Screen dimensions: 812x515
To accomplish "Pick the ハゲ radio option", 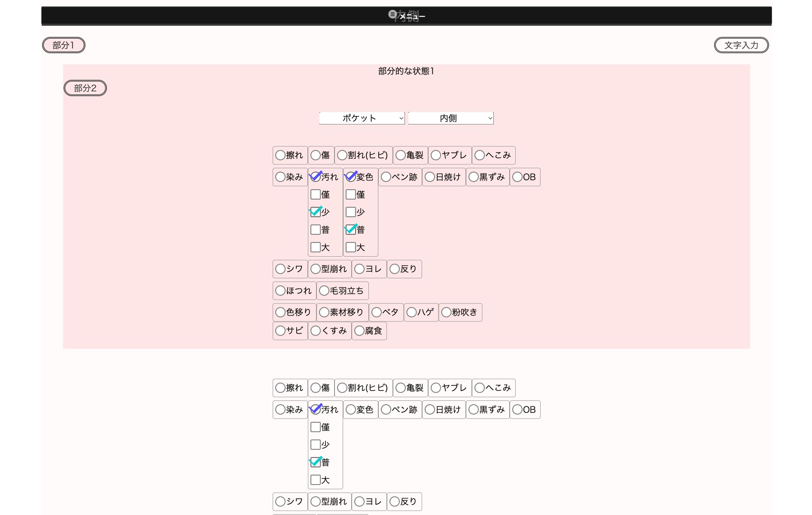I will pyautogui.click(x=411, y=312).
